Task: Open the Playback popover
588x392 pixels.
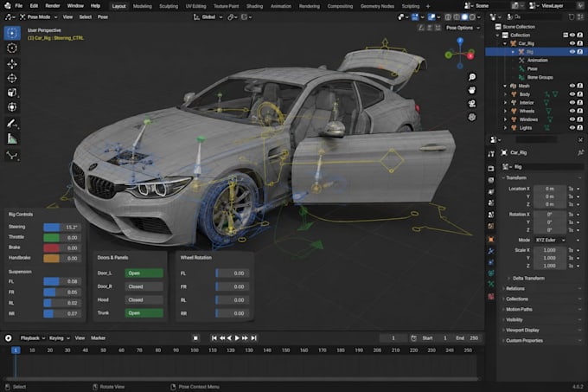Action: [32, 338]
